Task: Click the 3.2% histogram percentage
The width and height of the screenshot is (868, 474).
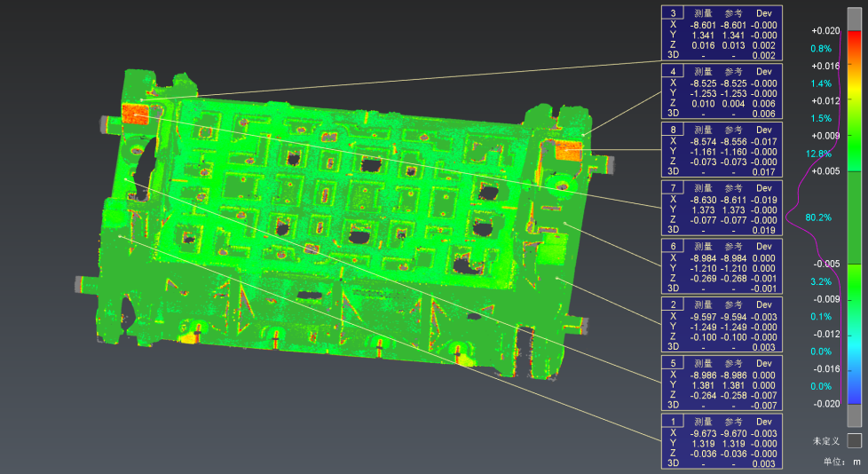Action: tap(821, 282)
